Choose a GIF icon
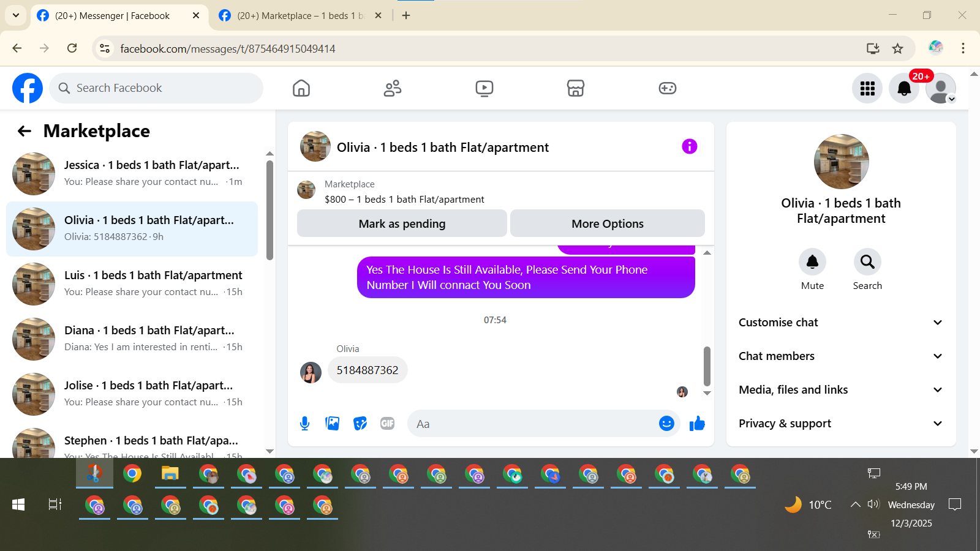The width and height of the screenshot is (980, 551). click(388, 424)
